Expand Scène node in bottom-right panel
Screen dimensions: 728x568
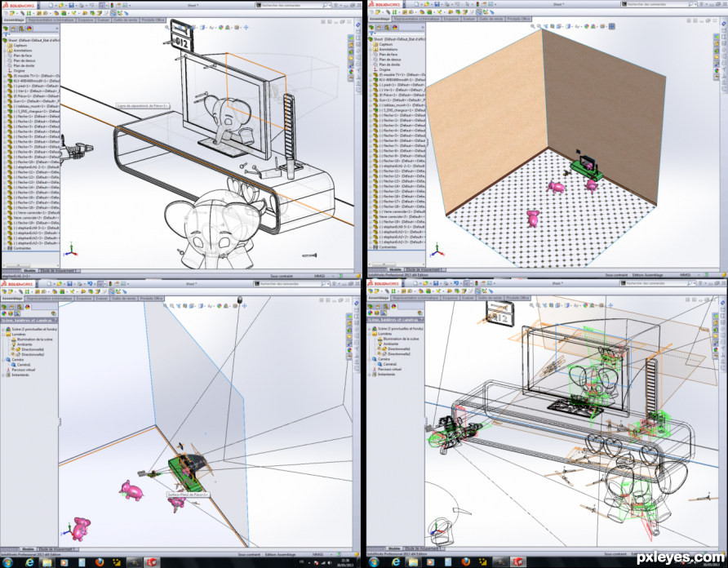pos(369,329)
